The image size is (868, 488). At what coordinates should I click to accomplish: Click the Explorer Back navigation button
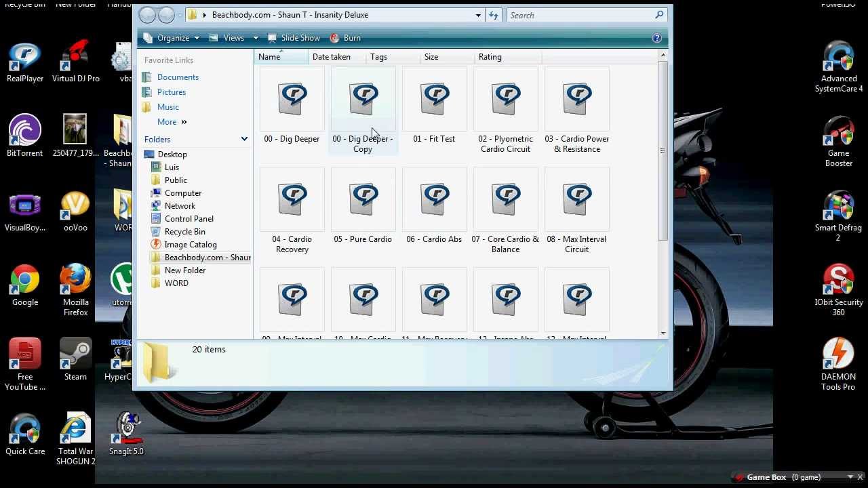(147, 15)
